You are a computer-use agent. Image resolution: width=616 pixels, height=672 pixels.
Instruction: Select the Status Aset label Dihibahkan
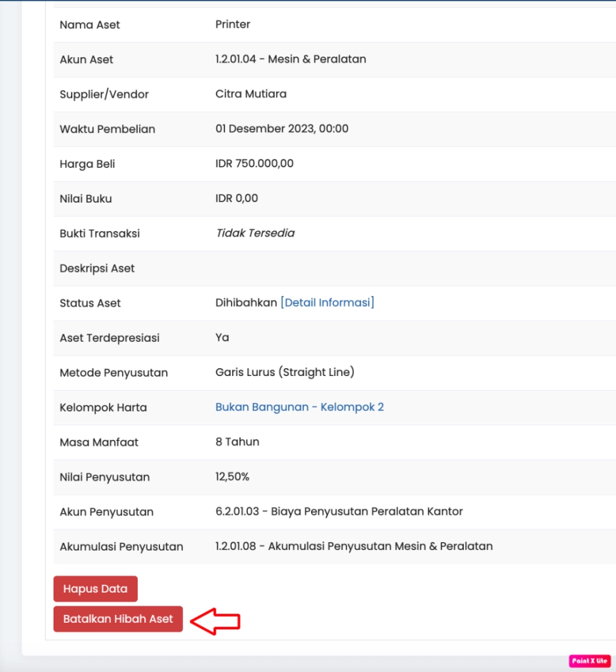(243, 303)
